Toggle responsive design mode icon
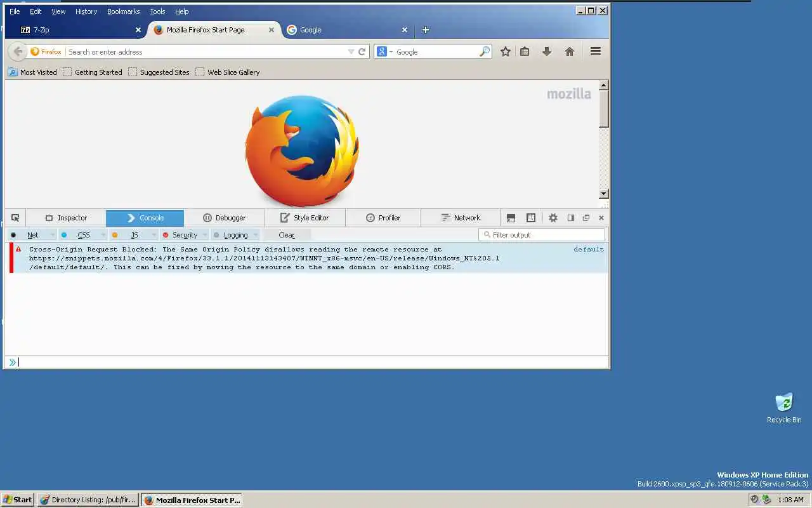The height and width of the screenshot is (508, 812). [x=531, y=218]
